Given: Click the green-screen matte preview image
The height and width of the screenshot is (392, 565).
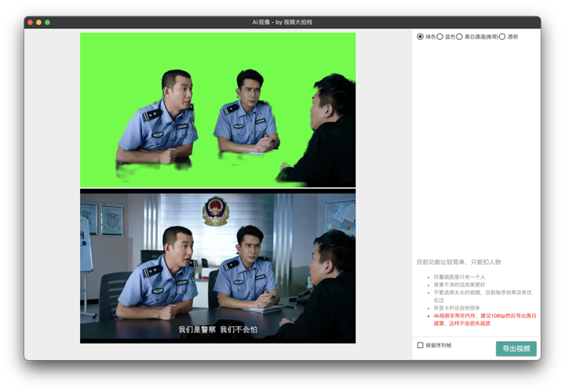Looking at the screenshot, I should [217, 110].
